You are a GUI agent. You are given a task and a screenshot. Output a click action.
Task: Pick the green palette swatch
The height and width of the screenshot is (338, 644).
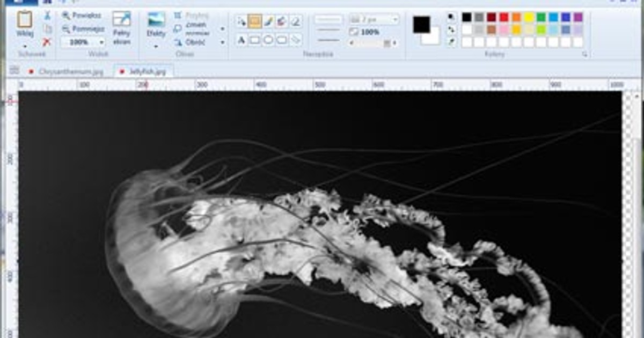pyautogui.click(x=541, y=17)
